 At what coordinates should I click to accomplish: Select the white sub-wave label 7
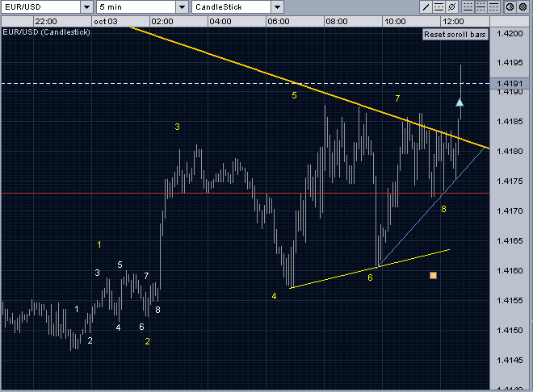(146, 276)
